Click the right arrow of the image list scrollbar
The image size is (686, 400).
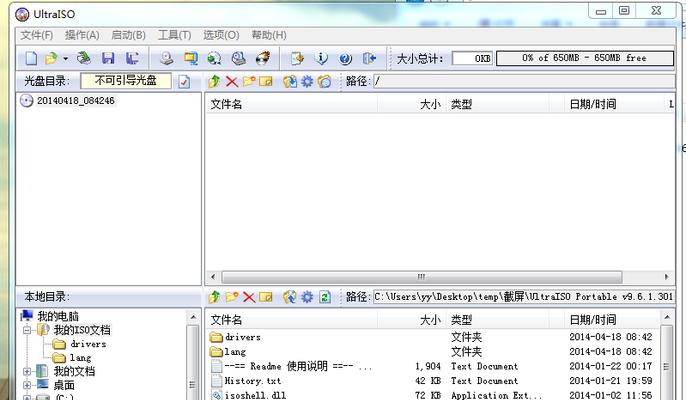[x=666, y=277]
